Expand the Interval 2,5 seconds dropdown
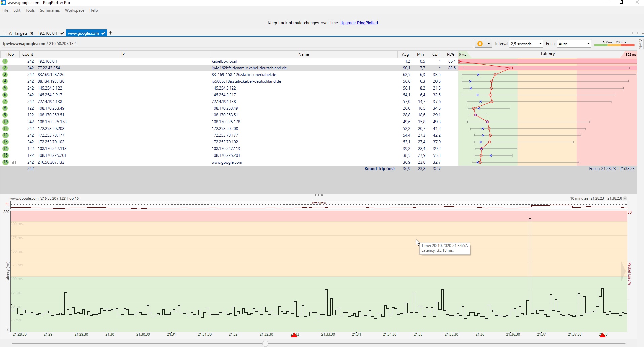This screenshot has width=644, height=347. 526,44
